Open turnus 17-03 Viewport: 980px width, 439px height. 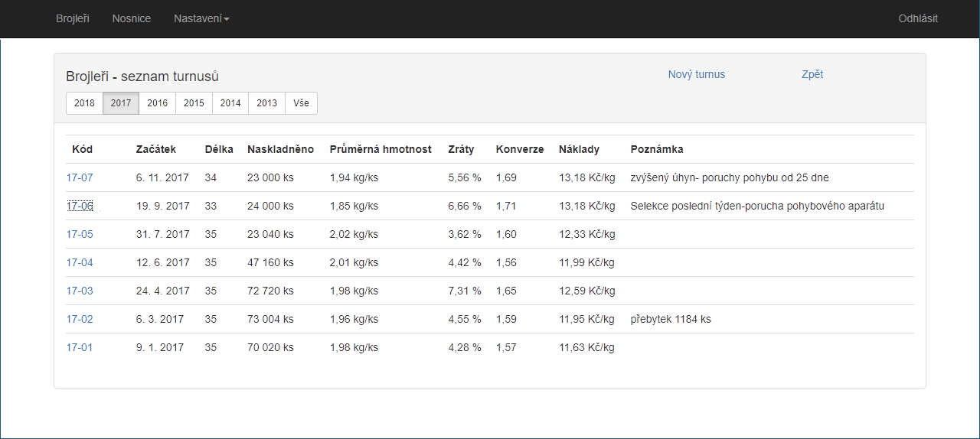click(80, 291)
